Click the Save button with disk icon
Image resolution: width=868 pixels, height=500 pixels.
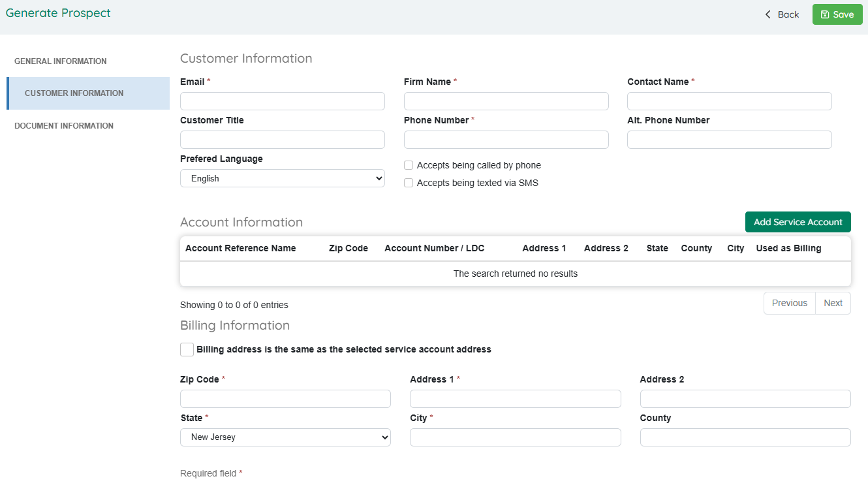click(837, 14)
